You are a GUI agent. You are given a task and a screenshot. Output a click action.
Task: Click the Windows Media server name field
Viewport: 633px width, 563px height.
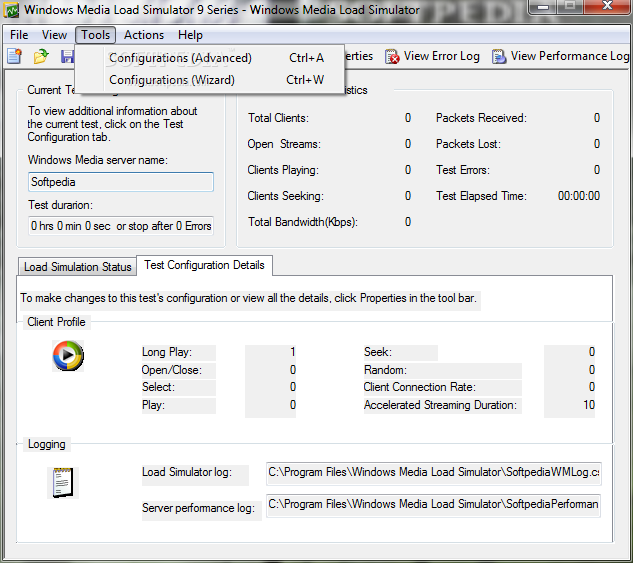(121, 182)
